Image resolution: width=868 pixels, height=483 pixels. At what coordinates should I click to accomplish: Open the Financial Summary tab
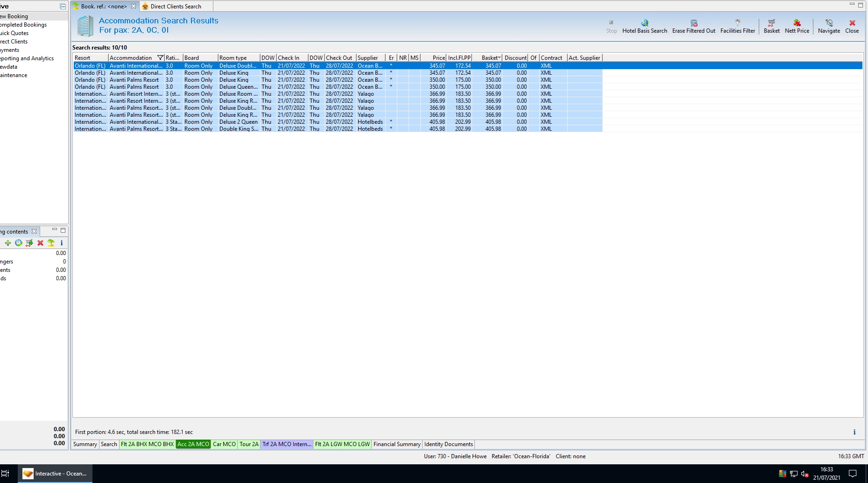click(x=397, y=444)
